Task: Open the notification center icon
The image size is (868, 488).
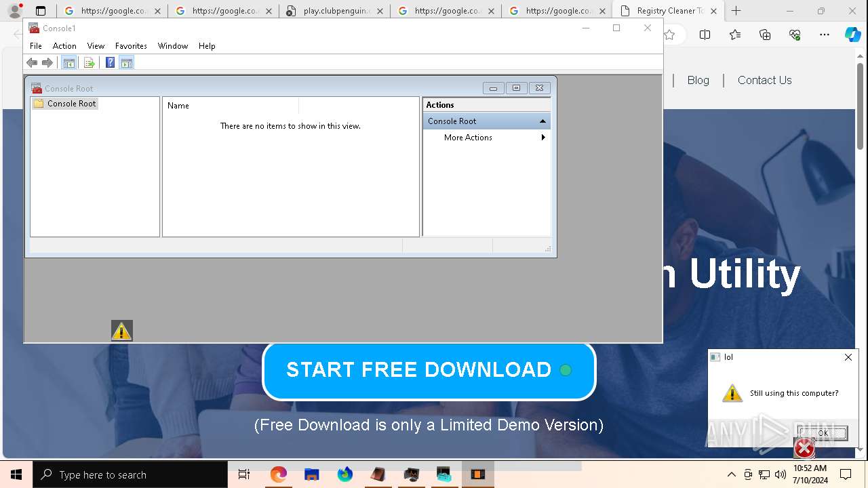Action: pos(846,474)
